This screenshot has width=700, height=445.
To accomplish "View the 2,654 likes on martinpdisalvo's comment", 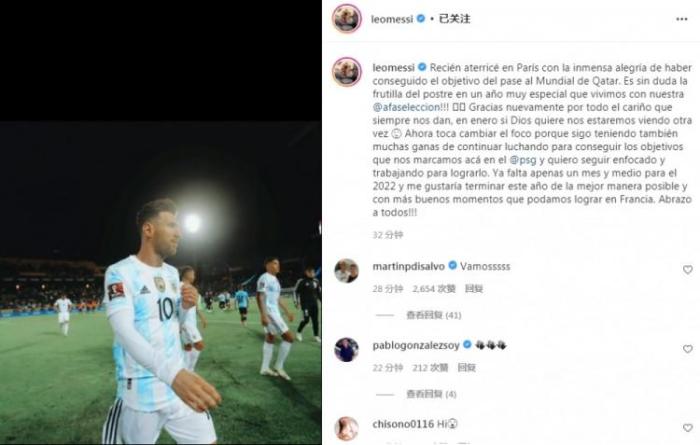I will coord(433,289).
